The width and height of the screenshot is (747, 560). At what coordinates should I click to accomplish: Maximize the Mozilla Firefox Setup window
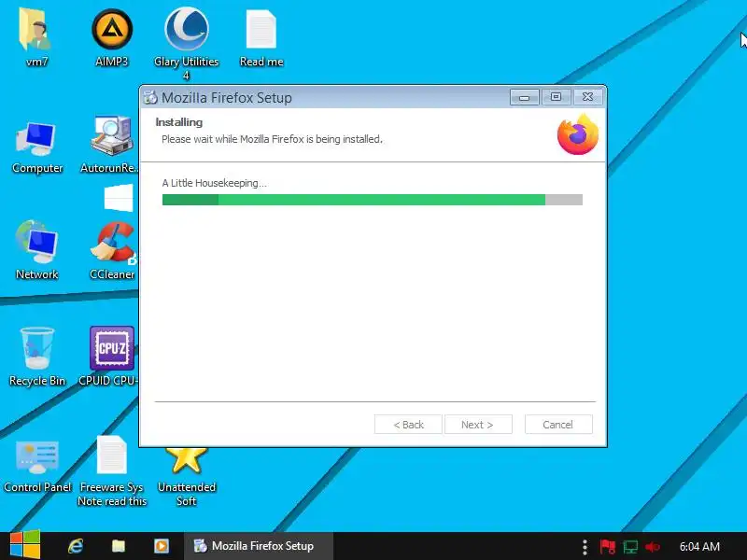(x=556, y=97)
